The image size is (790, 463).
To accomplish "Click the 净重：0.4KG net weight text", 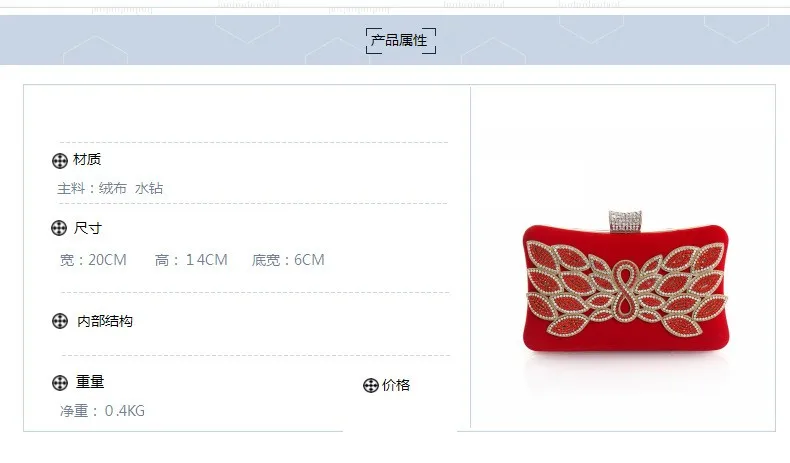I will pyautogui.click(x=102, y=411).
